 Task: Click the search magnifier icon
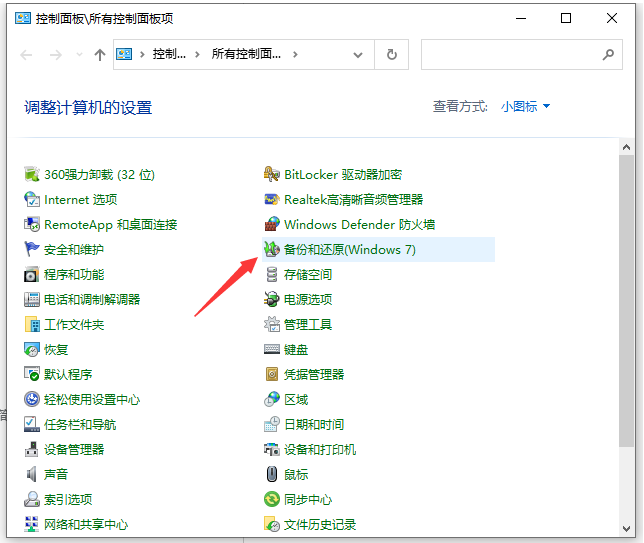click(608, 54)
